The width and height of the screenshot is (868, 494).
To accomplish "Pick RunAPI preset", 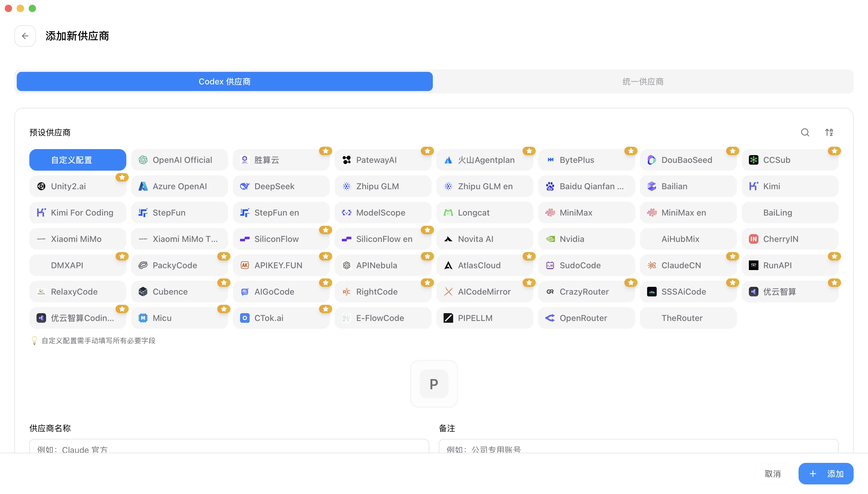I will point(790,265).
